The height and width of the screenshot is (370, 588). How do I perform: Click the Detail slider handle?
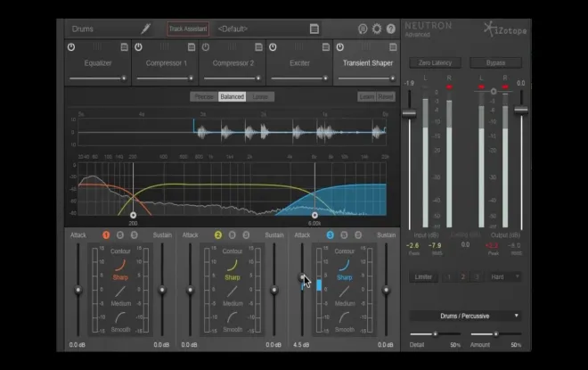coord(435,333)
